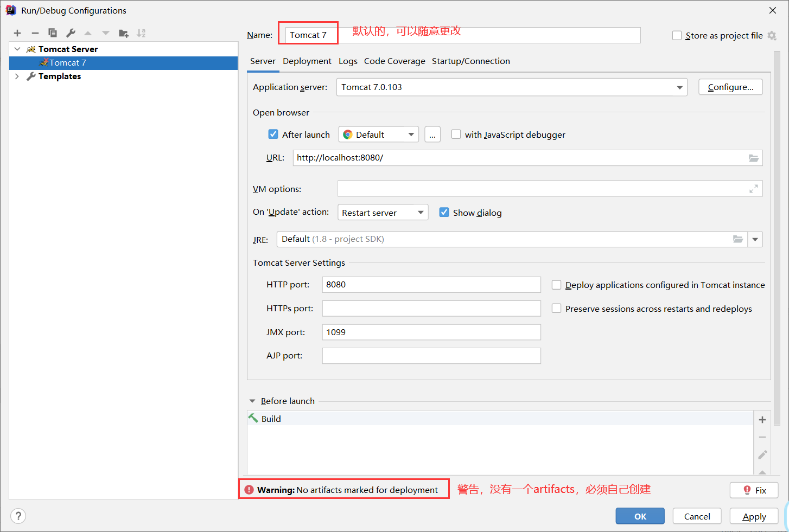Click the warning error icon

tap(249, 490)
